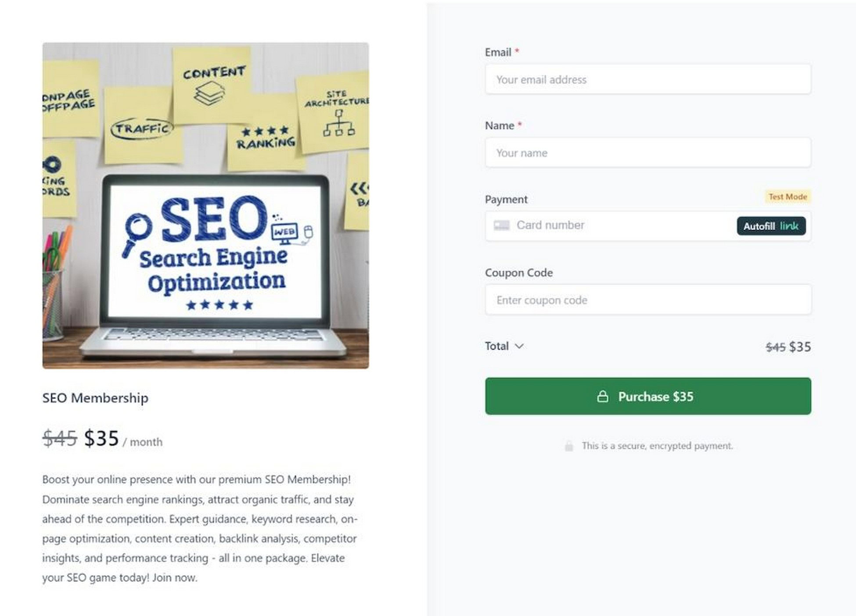Click the struck-through $45 monthly price

tap(60, 438)
